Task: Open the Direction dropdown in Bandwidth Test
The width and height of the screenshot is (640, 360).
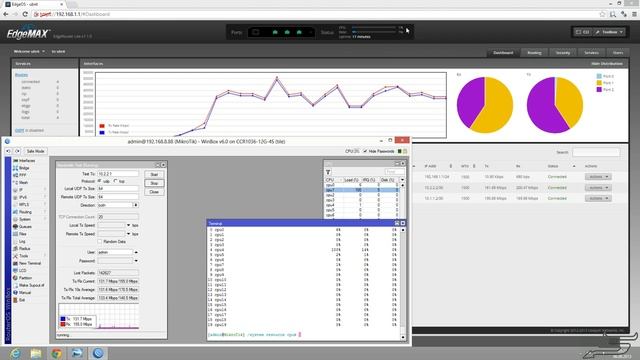Action: [x=136, y=205]
